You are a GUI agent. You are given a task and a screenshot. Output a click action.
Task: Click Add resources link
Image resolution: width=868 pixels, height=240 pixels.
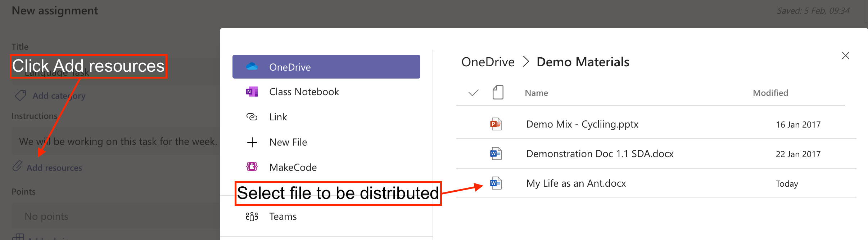[x=54, y=168]
